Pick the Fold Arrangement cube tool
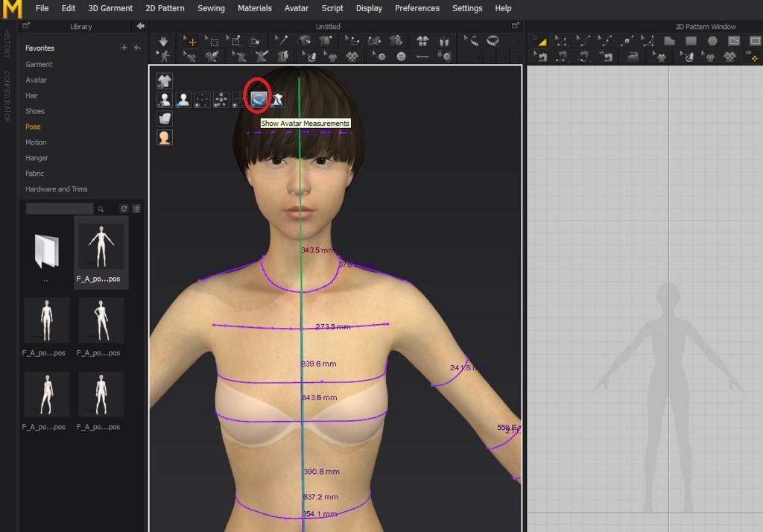 [x=255, y=42]
